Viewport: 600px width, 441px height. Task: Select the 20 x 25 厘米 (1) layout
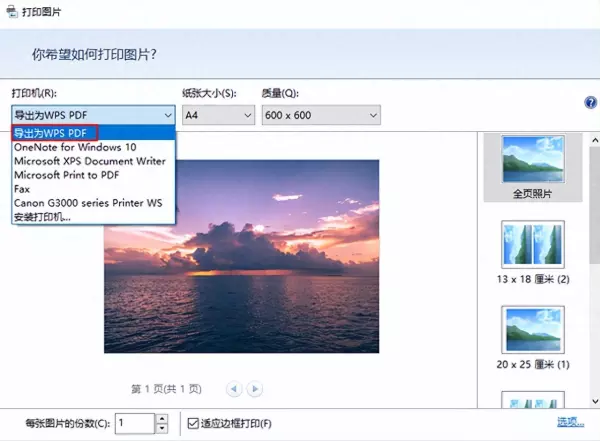pos(533,338)
